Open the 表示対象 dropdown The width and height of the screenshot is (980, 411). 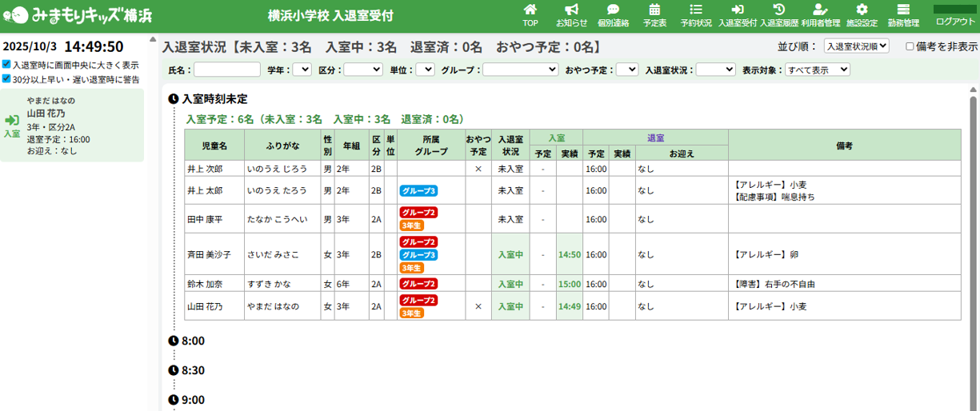(x=817, y=70)
